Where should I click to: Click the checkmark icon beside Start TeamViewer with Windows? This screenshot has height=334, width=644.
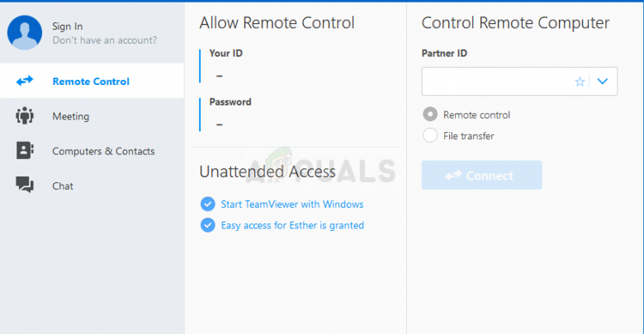click(207, 204)
